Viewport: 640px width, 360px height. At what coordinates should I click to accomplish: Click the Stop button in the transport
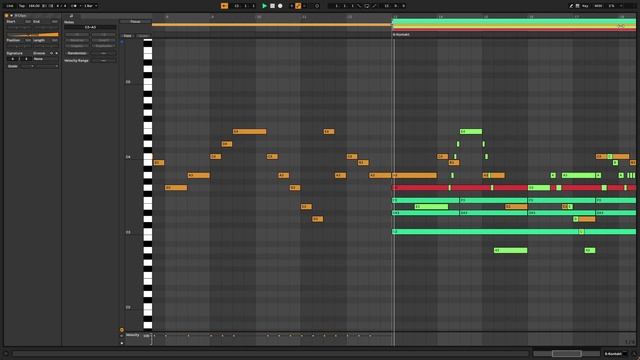(272, 6)
